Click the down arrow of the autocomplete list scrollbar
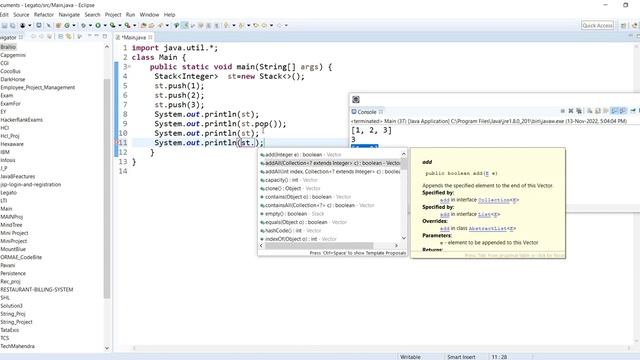The image size is (640, 360). (x=404, y=238)
